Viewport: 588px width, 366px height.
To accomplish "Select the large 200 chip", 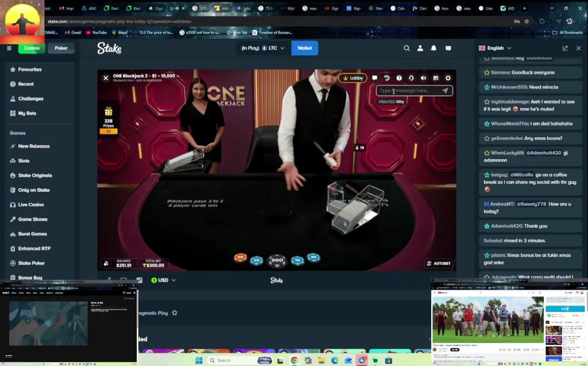I will point(277,260).
